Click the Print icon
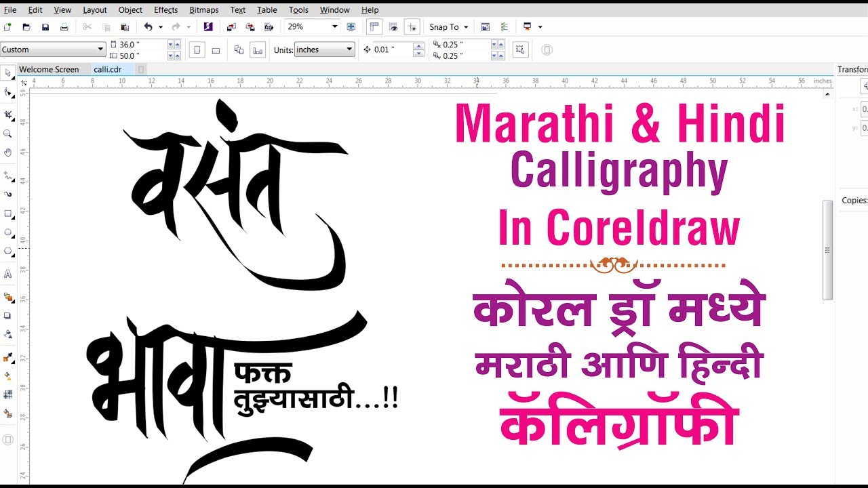 (x=64, y=27)
